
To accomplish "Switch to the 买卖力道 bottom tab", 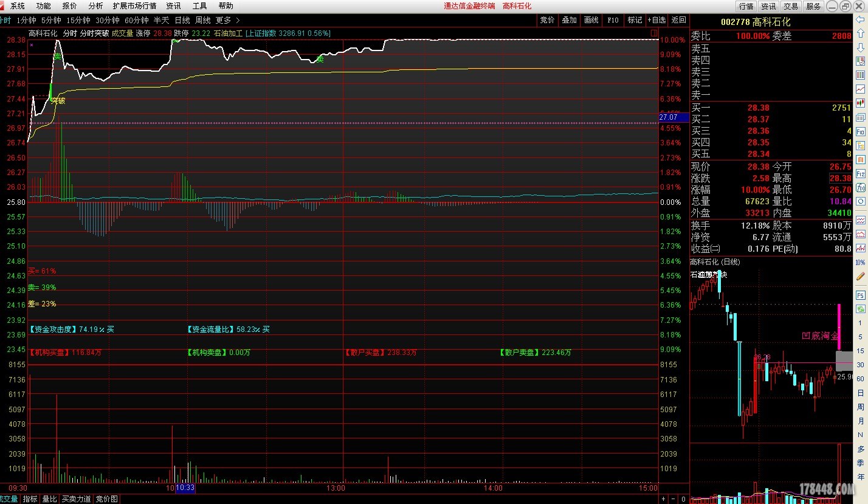I will 77,499.
